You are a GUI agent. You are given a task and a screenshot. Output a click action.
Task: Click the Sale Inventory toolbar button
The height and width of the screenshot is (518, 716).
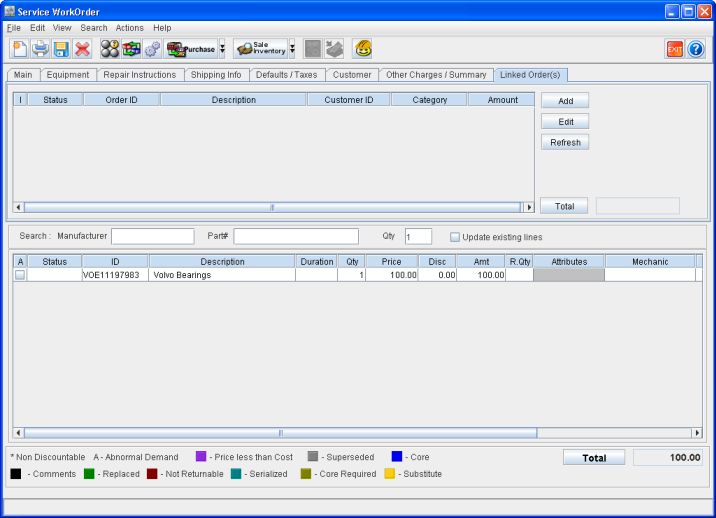[261, 49]
